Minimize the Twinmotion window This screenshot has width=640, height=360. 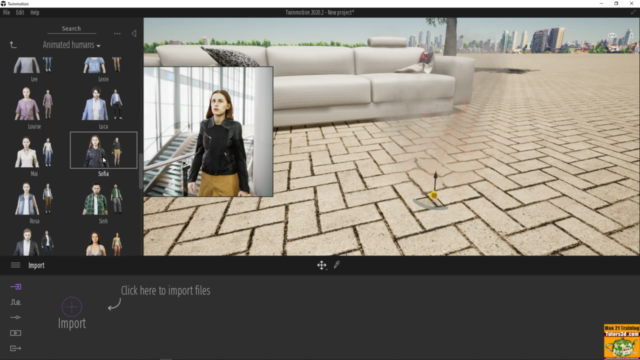(x=601, y=3)
